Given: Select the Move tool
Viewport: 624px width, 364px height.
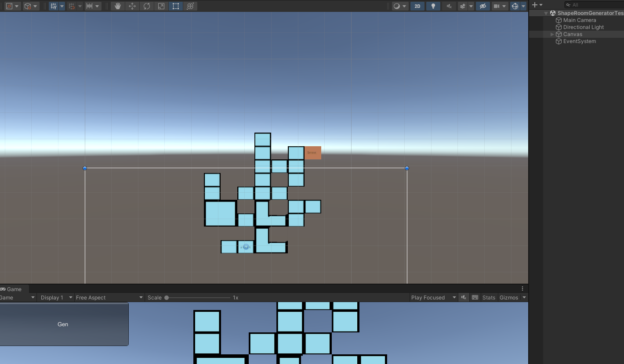Looking at the screenshot, I should pyautogui.click(x=132, y=6).
